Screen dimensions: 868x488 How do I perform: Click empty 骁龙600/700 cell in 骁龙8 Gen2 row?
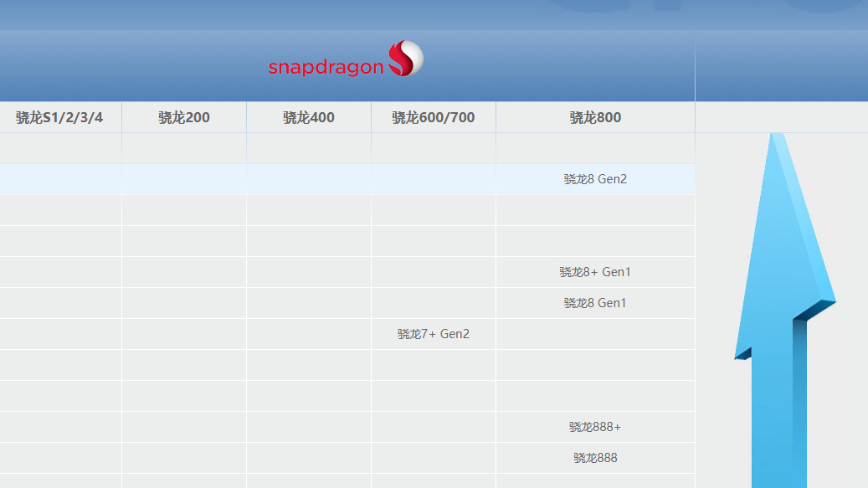(x=434, y=179)
